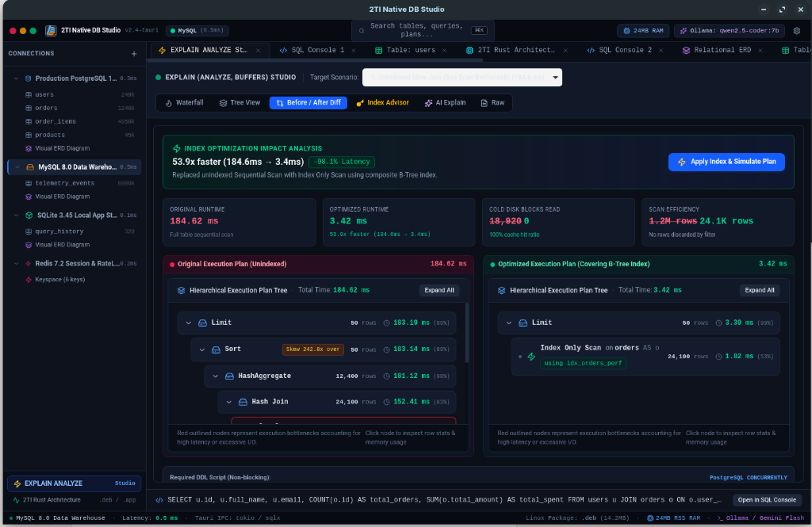Screen dimensions: 812x527
Task: Click the 2TI Native DB Studio logo icon
Action: (51, 31)
